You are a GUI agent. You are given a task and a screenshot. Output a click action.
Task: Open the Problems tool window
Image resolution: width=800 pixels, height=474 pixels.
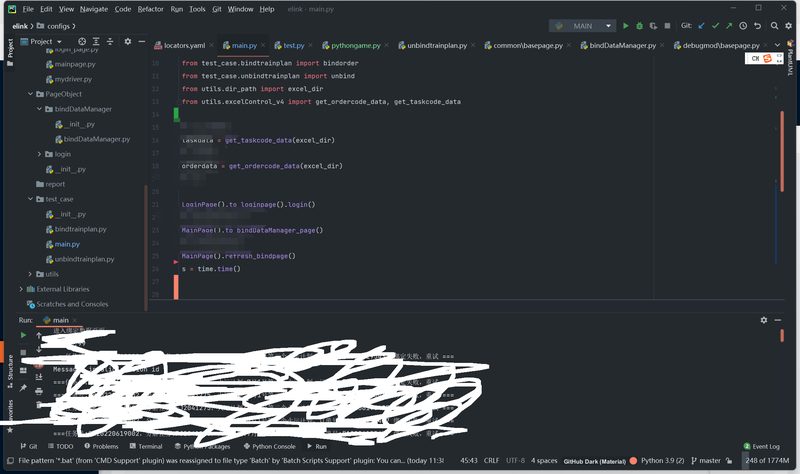[101, 446]
